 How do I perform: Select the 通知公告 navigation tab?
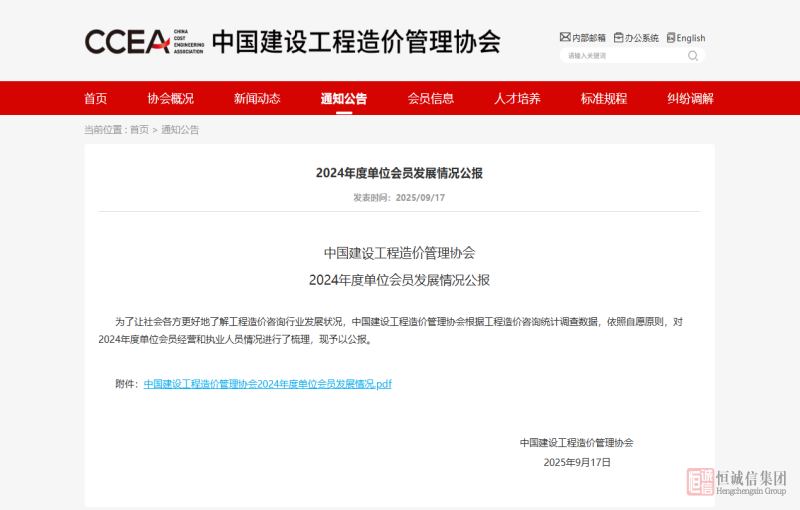coord(344,98)
